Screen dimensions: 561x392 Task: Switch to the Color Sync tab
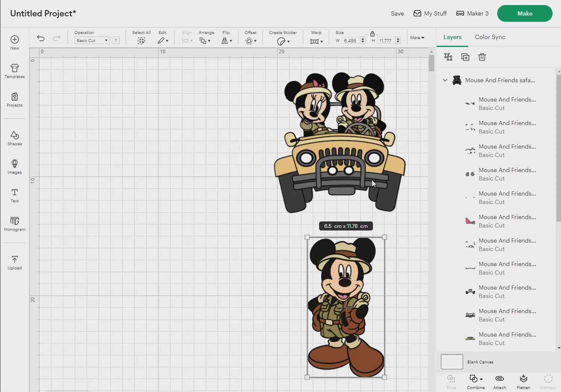click(x=490, y=37)
